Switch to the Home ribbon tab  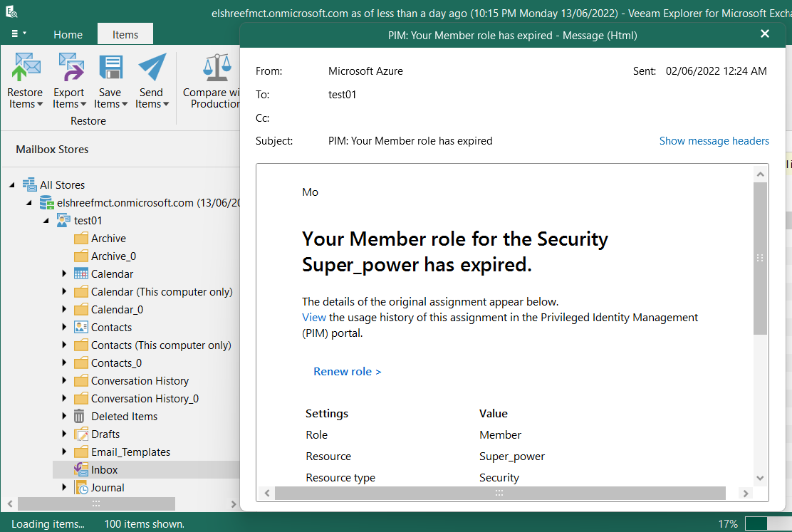pos(68,34)
